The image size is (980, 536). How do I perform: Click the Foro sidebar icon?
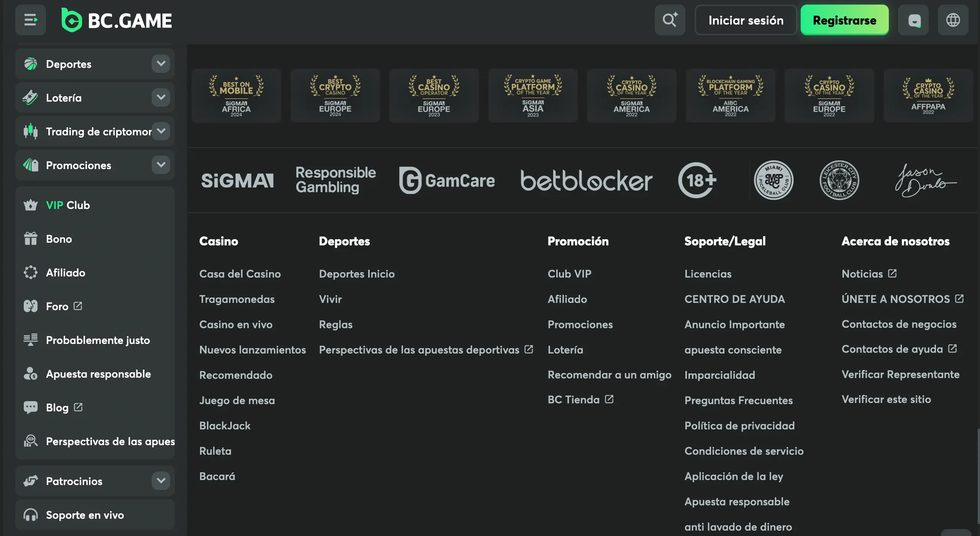(31, 306)
